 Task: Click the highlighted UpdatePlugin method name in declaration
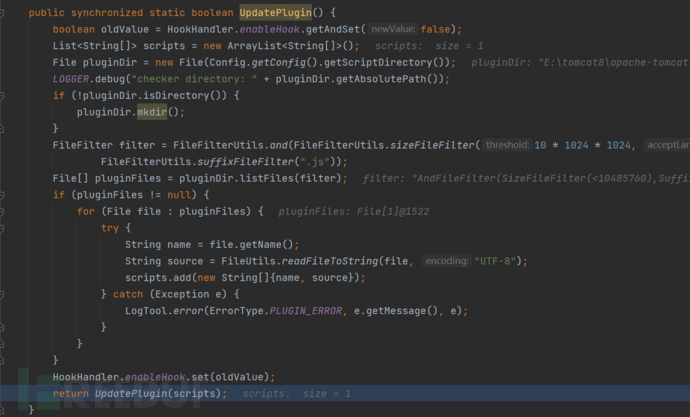pos(275,13)
